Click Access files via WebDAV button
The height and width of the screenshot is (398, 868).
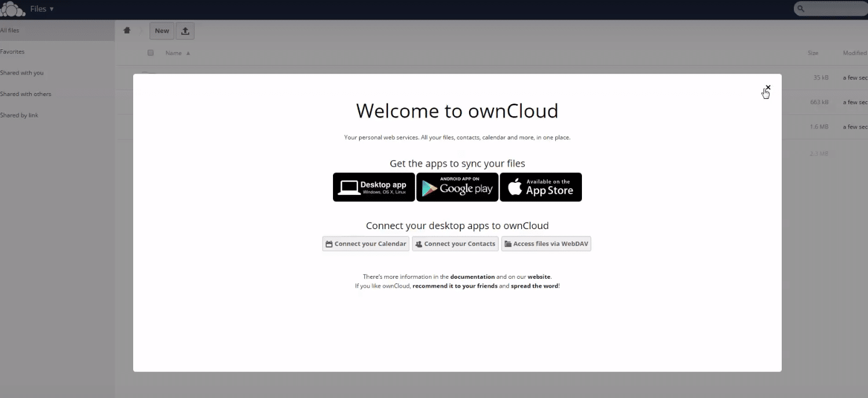tap(546, 244)
